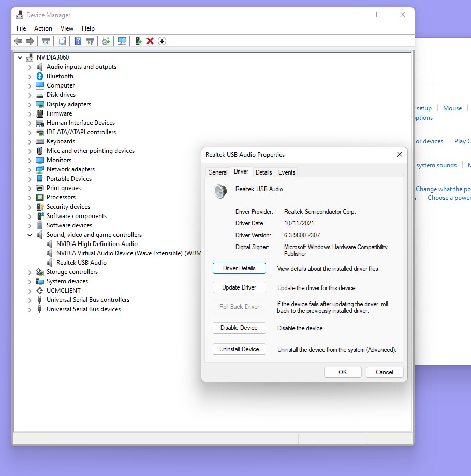The width and height of the screenshot is (471, 476).
Task: Toggle the Show/Hide Console Tree toolbar icon
Action: click(46, 41)
